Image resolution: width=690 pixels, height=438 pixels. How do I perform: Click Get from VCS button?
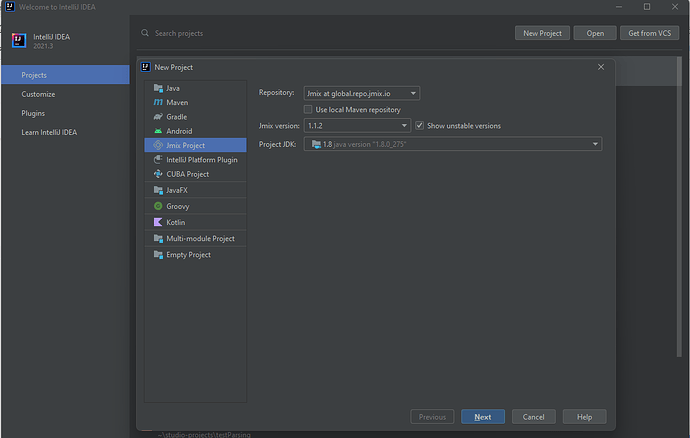650,33
